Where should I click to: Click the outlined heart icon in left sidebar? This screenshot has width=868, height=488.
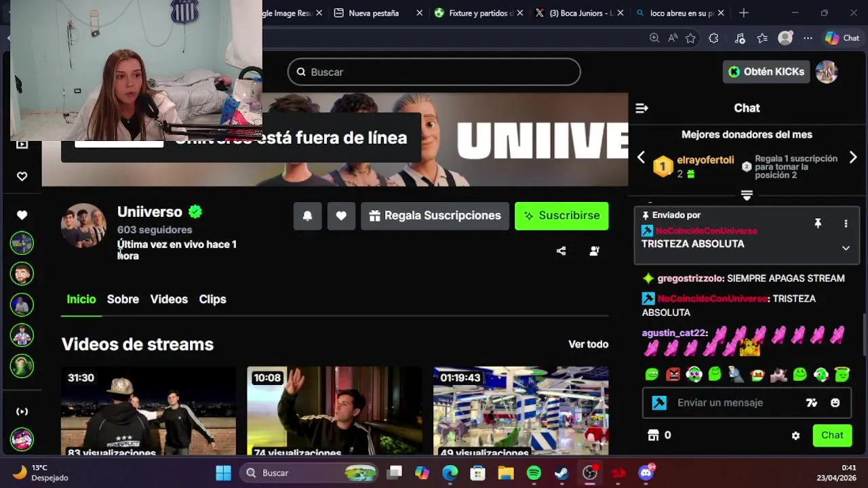pyautogui.click(x=22, y=176)
